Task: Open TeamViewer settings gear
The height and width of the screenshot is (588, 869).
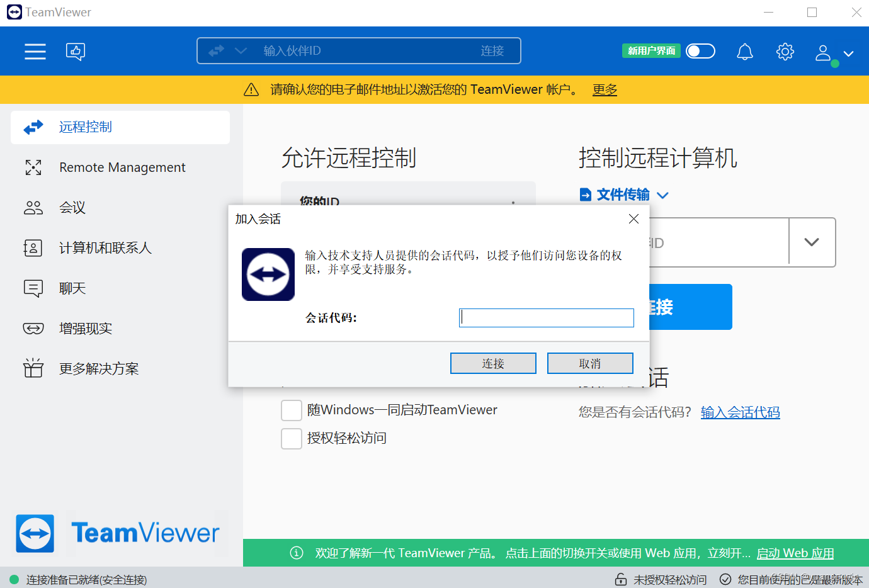Action: tap(785, 52)
